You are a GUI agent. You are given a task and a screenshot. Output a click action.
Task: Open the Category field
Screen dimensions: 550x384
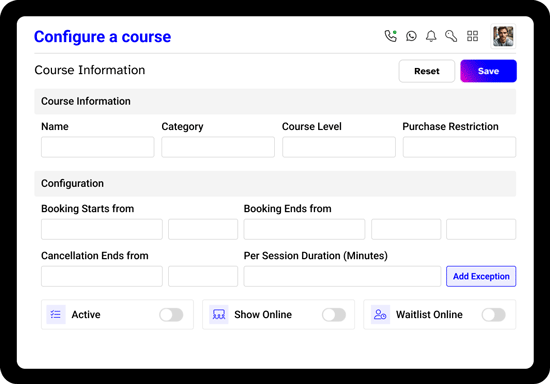click(x=218, y=147)
